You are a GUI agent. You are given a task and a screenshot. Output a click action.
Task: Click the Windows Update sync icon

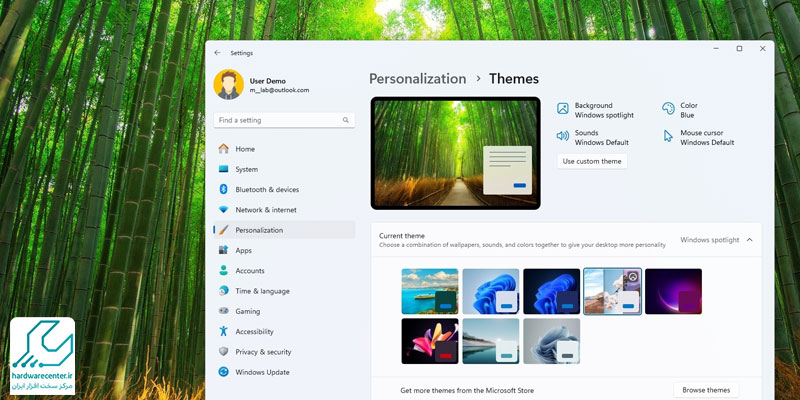pos(223,372)
